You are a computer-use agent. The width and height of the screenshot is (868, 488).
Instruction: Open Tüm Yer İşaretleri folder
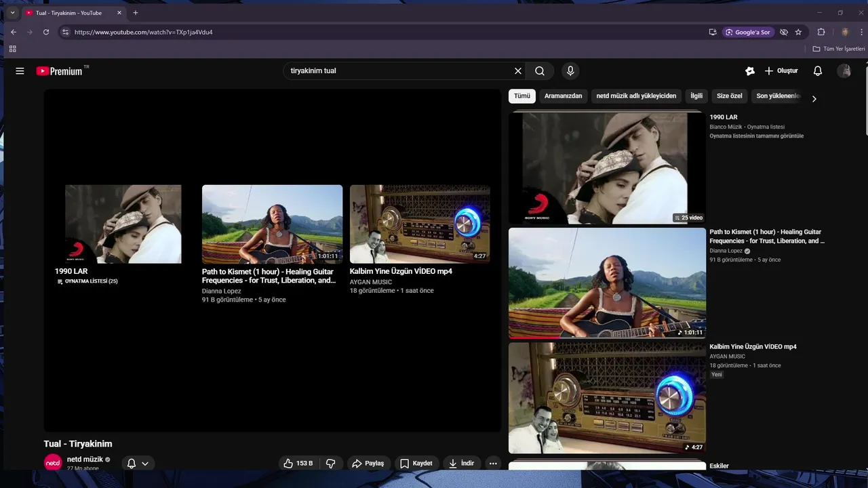[x=839, y=49]
